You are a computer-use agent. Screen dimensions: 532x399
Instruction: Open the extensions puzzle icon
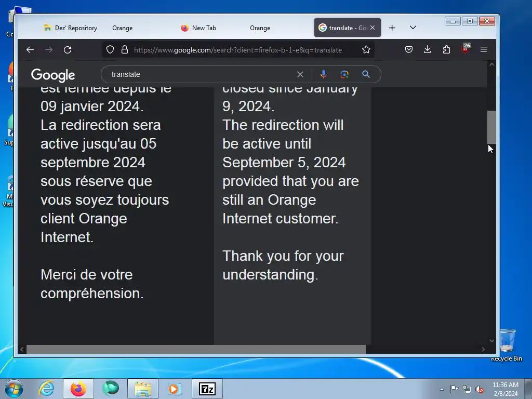point(446,49)
